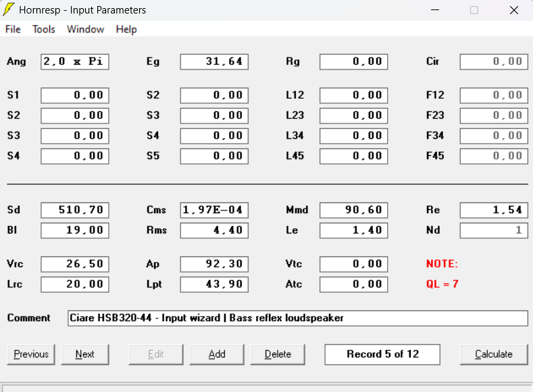533x392 pixels.
Task: Select the Ang field showing 2,0 x Pi
Action: click(x=75, y=62)
